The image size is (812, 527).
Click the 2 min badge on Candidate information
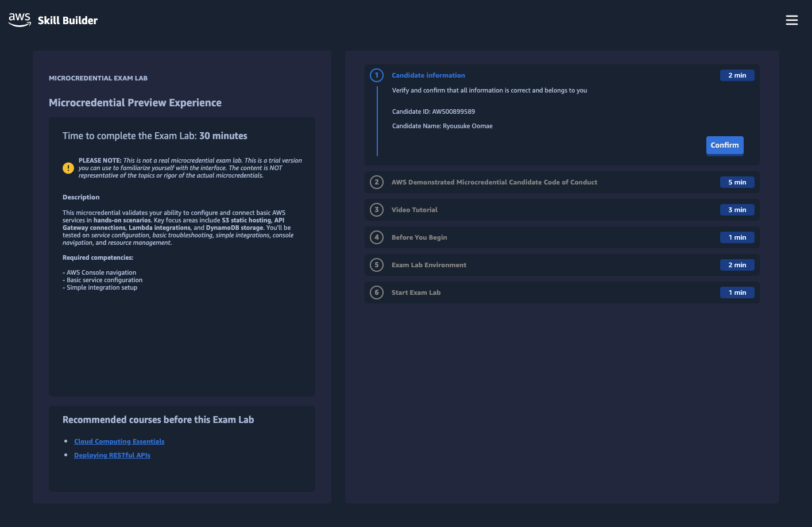click(x=737, y=75)
